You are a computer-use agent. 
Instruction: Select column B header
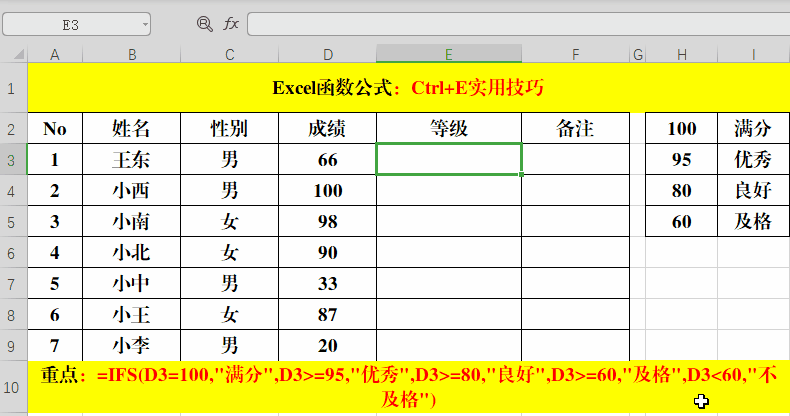click(131, 54)
